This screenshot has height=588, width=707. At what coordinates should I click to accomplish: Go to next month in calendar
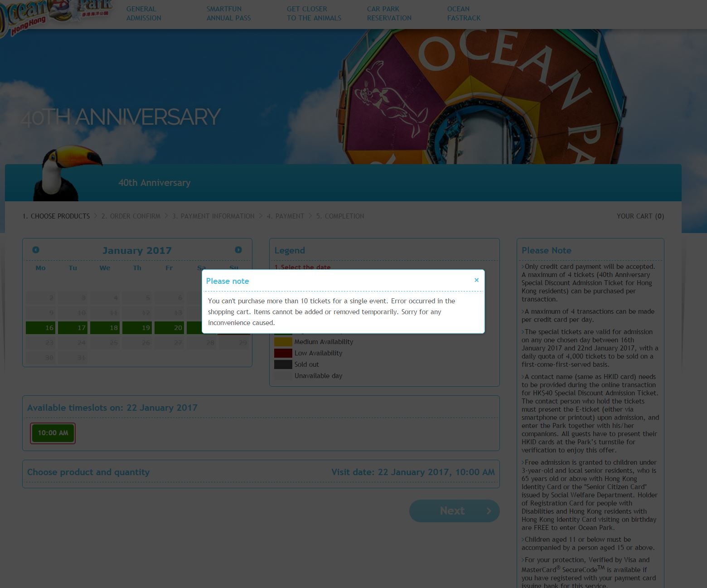tap(238, 250)
